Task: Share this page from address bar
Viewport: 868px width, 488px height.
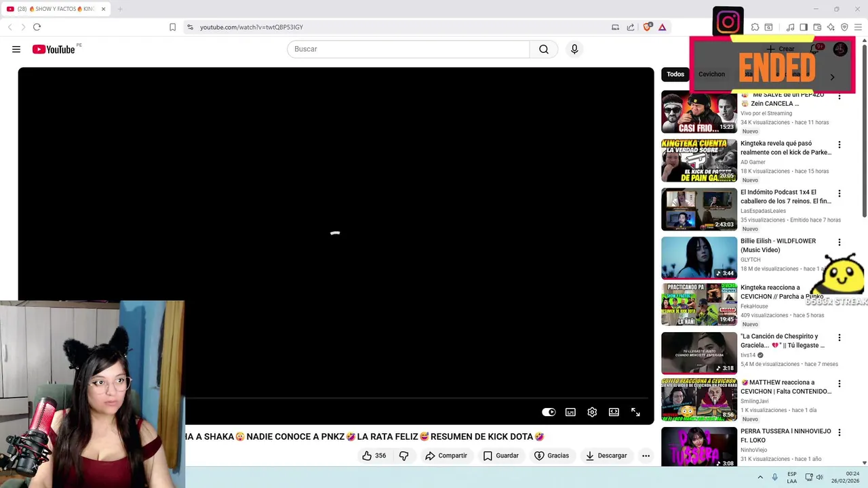Action: pyautogui.click(x=631, y=27)
